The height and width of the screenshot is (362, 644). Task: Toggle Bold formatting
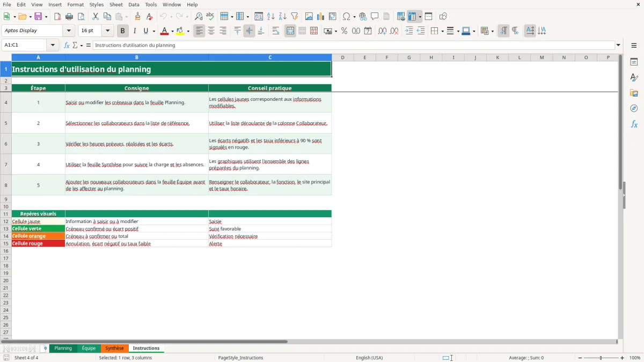pos(123,31)
